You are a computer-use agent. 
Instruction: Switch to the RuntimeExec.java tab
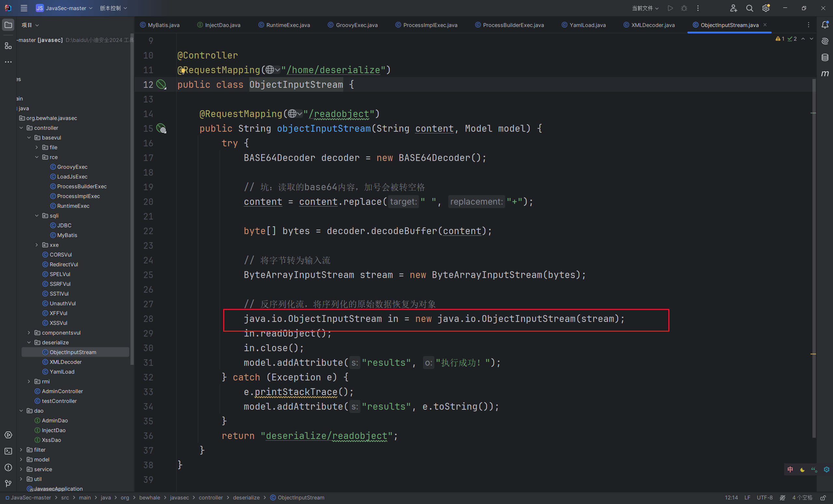click(288, 25)
